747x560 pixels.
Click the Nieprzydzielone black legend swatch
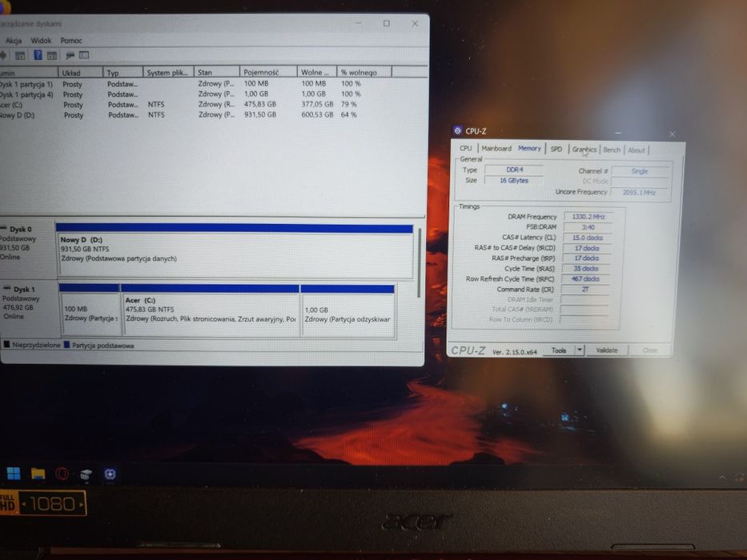click(x=6, y=344)
